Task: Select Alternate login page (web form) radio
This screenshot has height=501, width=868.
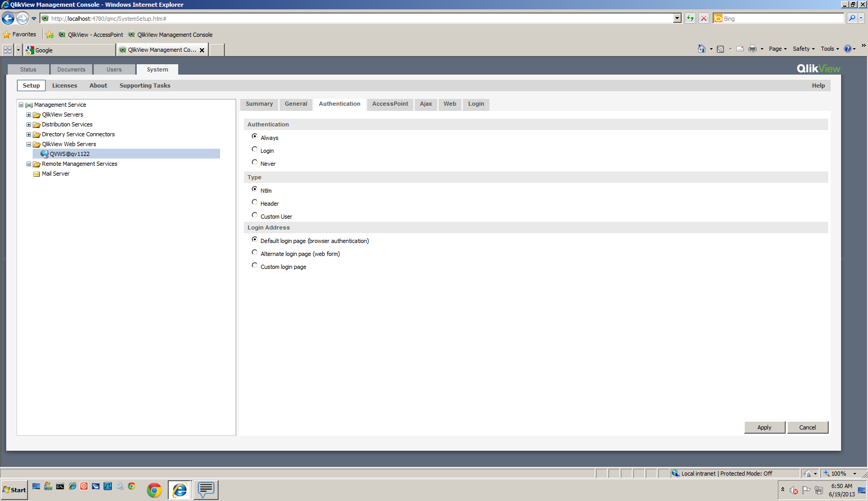Action: (x=254, y=252)
